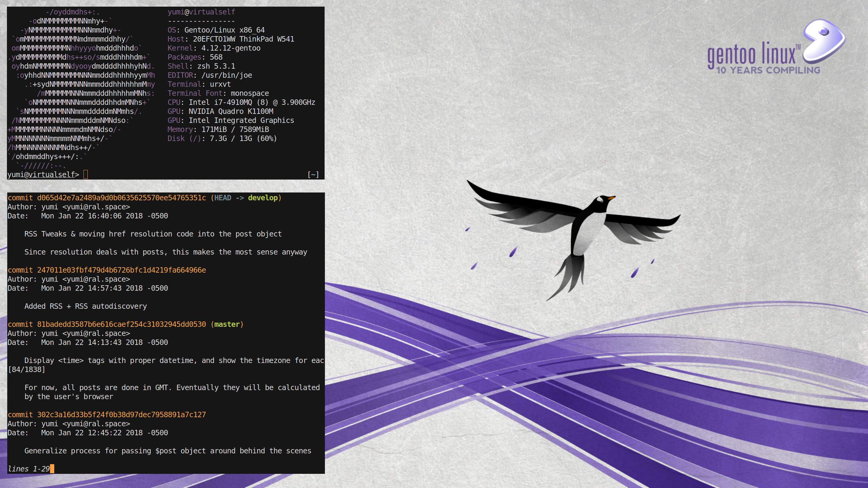Screen dimensions: 868x488
Task: Click the 'Kernel: 4.12.12-gentoo' line
Action: 214,48
